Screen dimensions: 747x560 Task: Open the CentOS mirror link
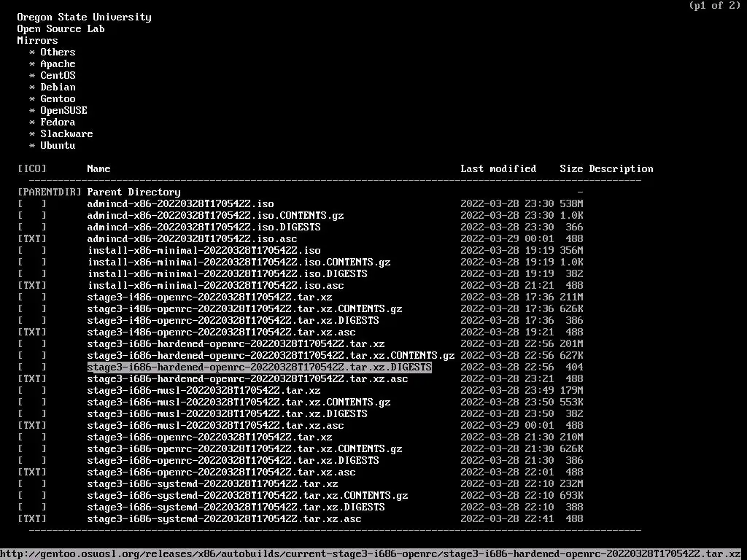58,75
